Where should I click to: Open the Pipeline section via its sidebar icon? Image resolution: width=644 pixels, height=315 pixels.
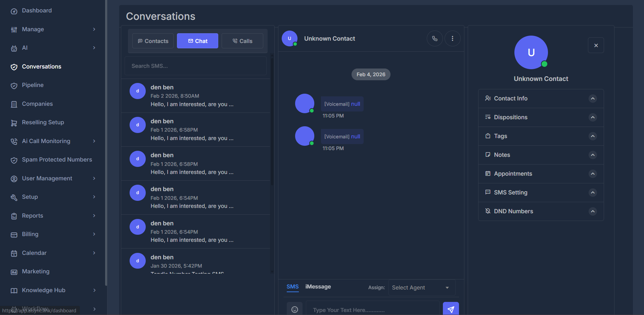tap(14, 85)
